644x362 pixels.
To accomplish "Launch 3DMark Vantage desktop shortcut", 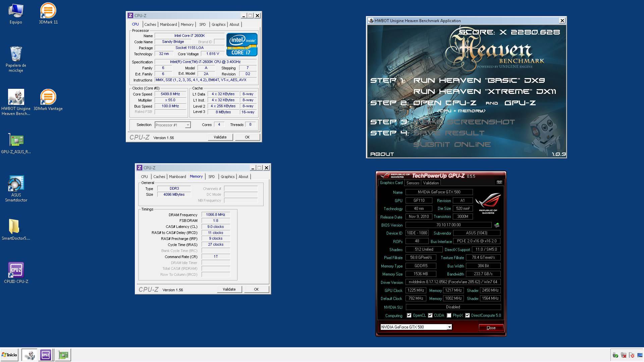I will pyautogui.click(x=48, y=100).
